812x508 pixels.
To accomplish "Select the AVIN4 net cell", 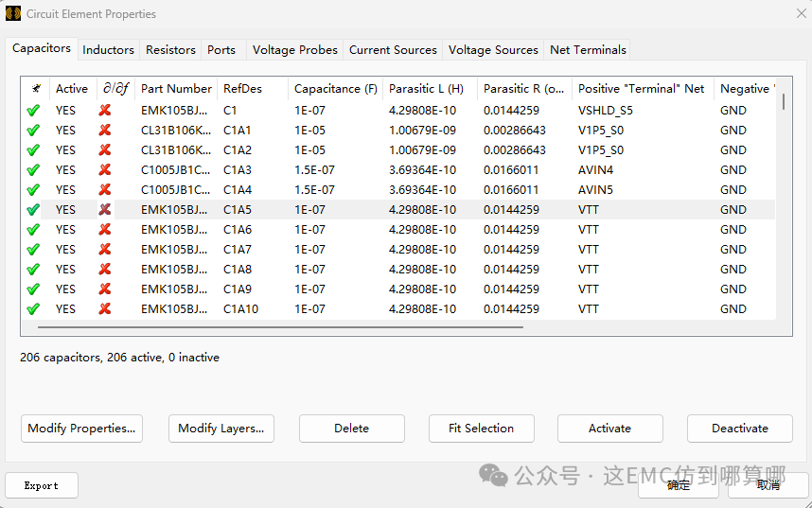I will tap(595, 170).
